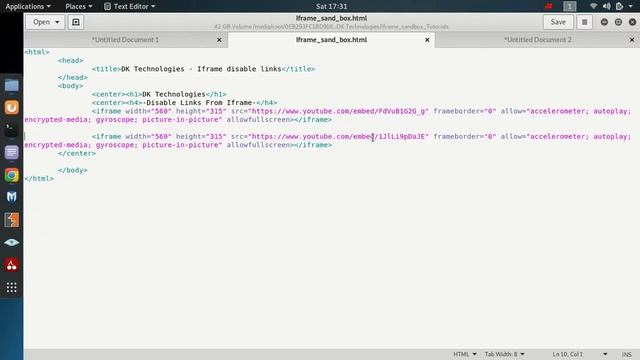This screenshot has width=640, height=360.
Task: Open the Text Editor app menu
Action: point(129,6)
